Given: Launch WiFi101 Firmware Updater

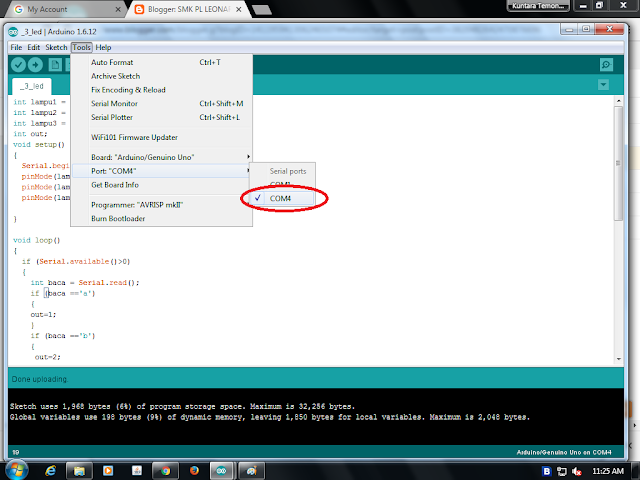Looking at the screenshot, I should [162, 138].
